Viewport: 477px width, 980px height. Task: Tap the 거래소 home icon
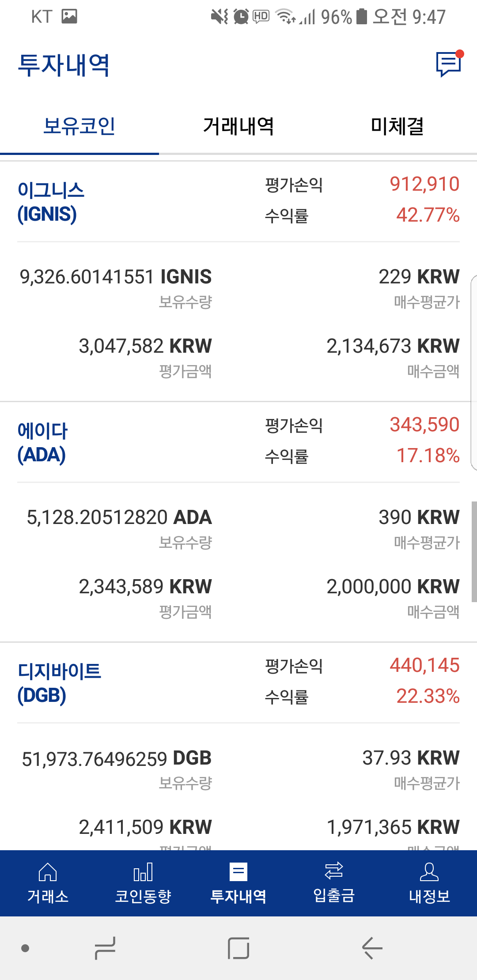(48, 872)
